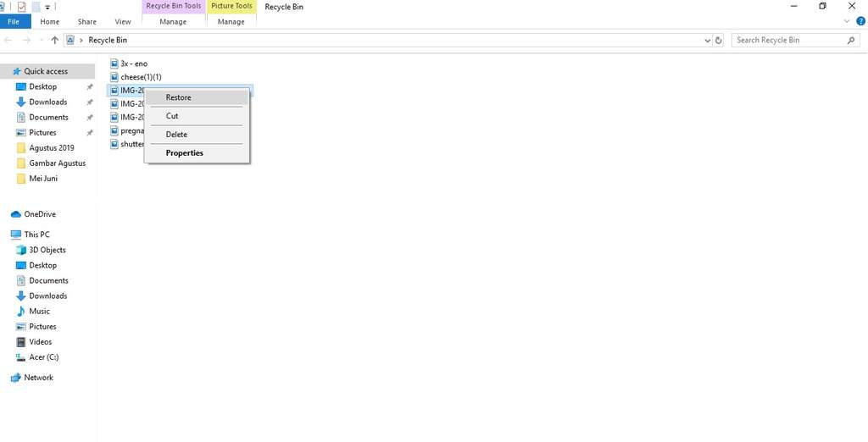868x442 pixels.
Task: Click the magnifier icon in search box
Action: [x=851, y=40]
